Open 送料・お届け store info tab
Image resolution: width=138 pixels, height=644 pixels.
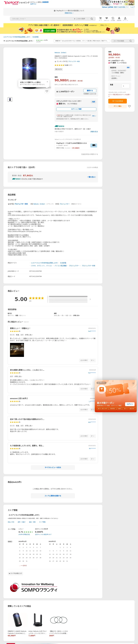tap(21, 522)
